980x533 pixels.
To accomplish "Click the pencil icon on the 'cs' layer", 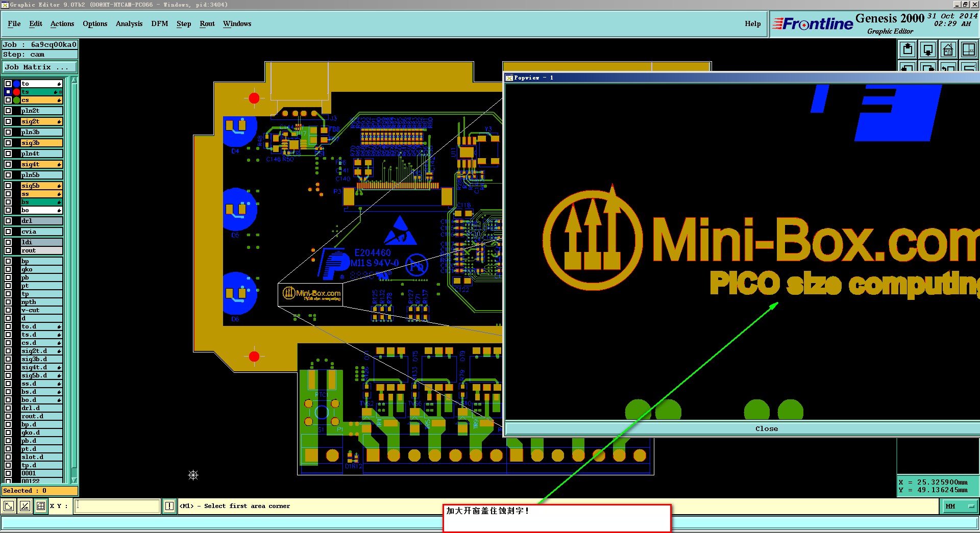I will click(59, 100).
